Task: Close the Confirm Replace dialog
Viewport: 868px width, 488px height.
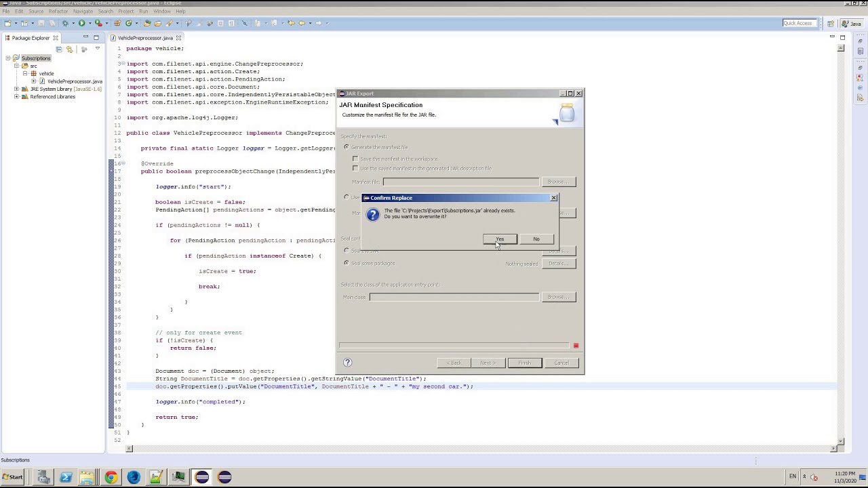Action: 554,198
